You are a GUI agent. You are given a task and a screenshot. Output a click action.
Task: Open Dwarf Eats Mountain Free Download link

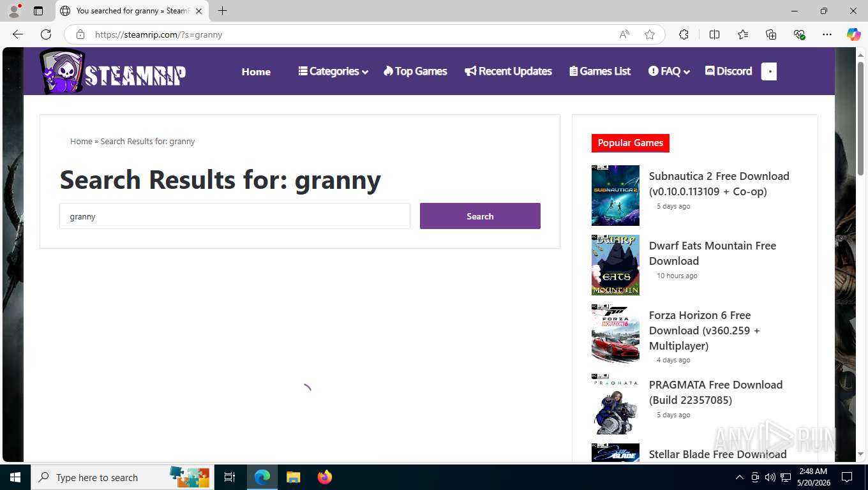pos(712,253)
